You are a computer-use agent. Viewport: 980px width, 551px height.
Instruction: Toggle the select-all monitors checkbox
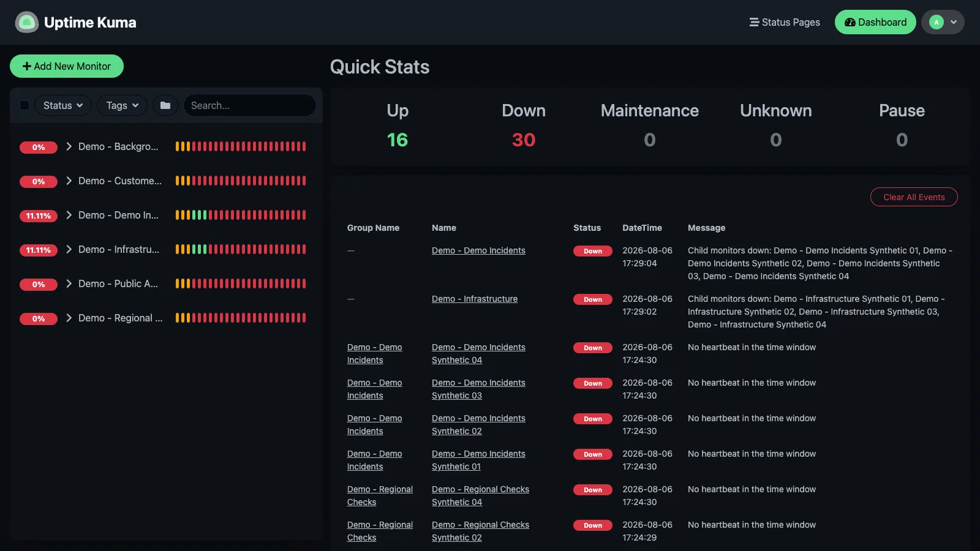(x=24, y=105)
